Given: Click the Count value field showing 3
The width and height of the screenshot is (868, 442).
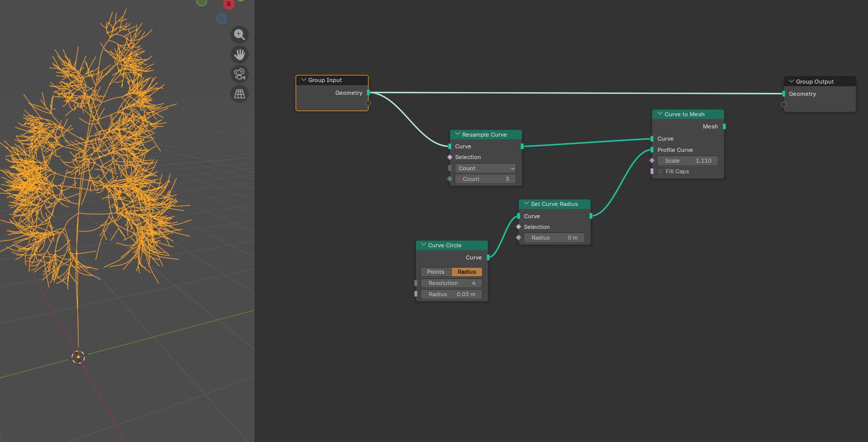Looking at the screenshot, I should 485,179.
